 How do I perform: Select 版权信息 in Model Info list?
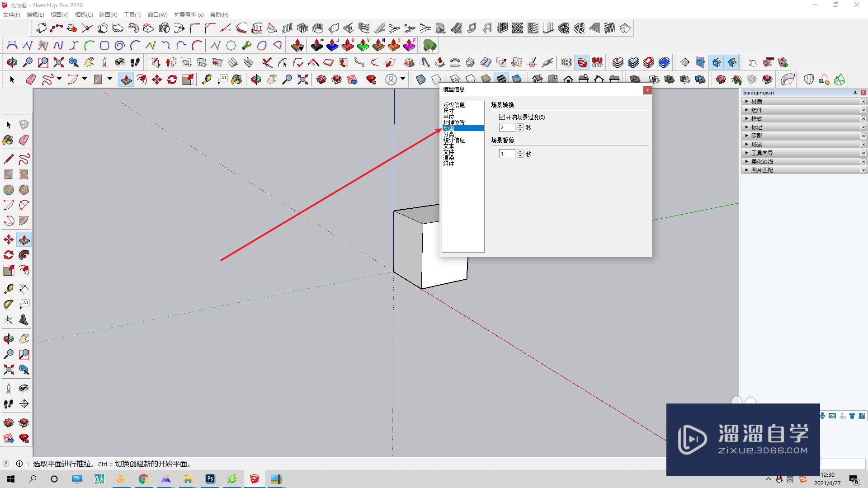point(454,105)
